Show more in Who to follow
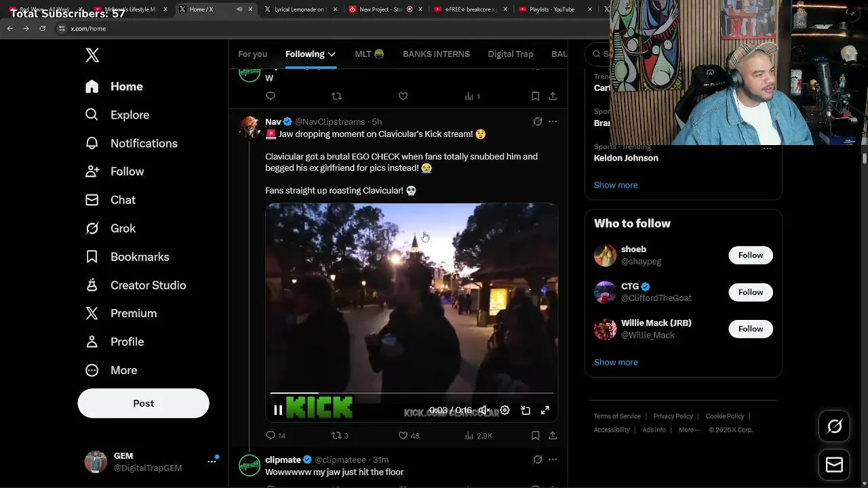868x488 pixels. (616, 363)
